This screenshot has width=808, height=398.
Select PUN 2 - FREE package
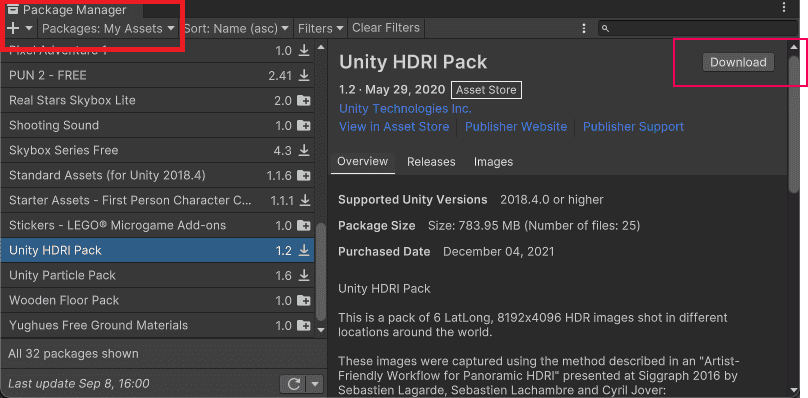pyautogui.click(x=158, y=75)
